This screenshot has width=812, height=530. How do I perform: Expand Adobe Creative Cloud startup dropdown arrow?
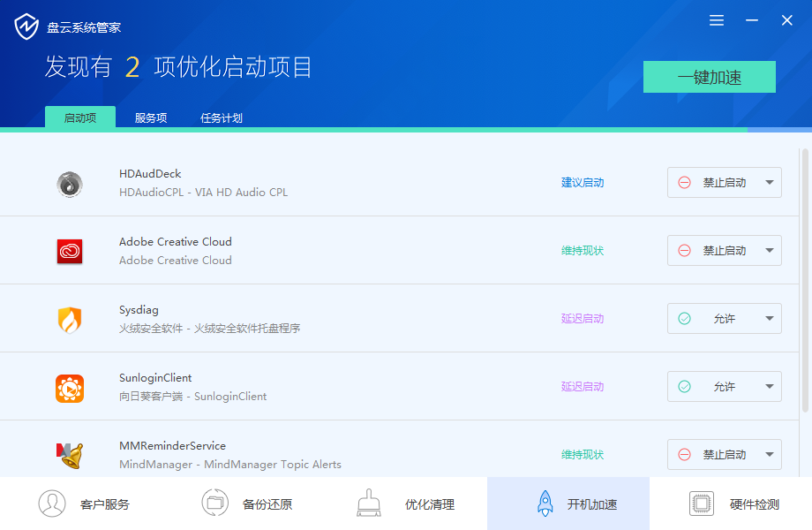pos(770,250)
